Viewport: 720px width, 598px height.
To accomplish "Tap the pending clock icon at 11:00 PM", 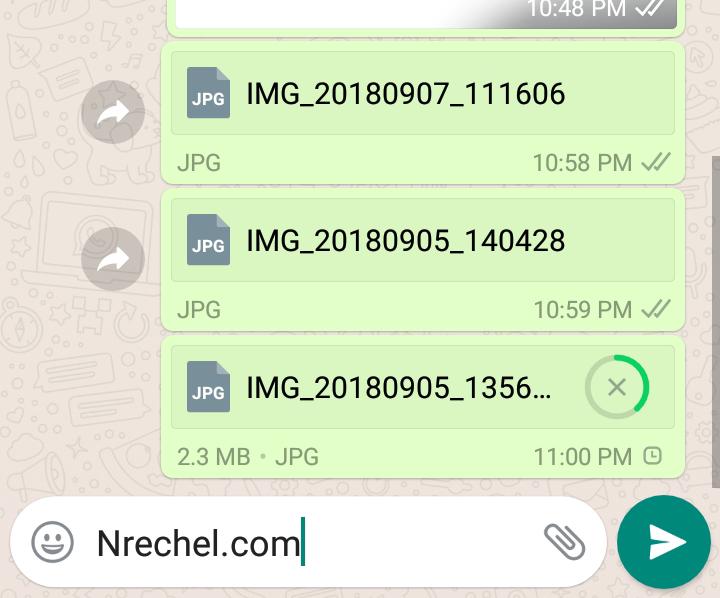I will 652,456.
